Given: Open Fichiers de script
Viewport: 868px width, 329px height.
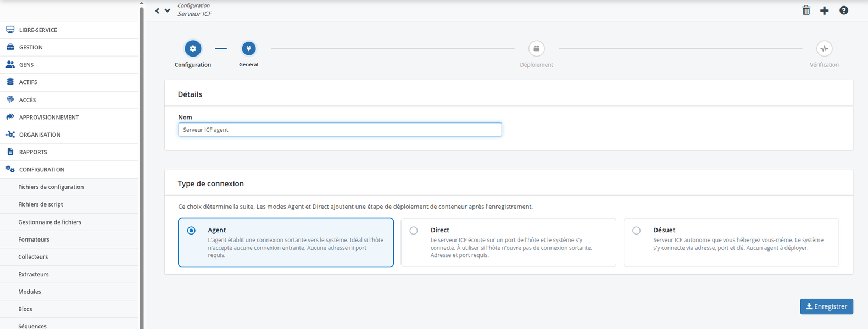Looking at the screenshot, I should point(69,204).
